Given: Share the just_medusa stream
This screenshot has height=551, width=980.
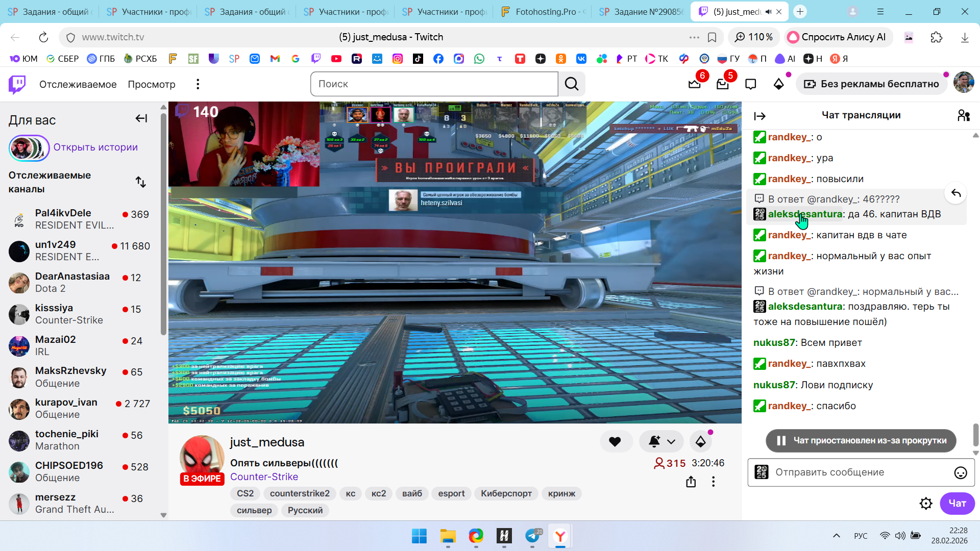Looking at the screenshot, I should [x=691, y=482].
